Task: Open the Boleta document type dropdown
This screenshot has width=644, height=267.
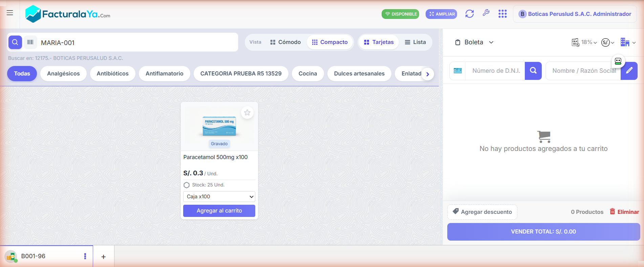Action: 474,42
